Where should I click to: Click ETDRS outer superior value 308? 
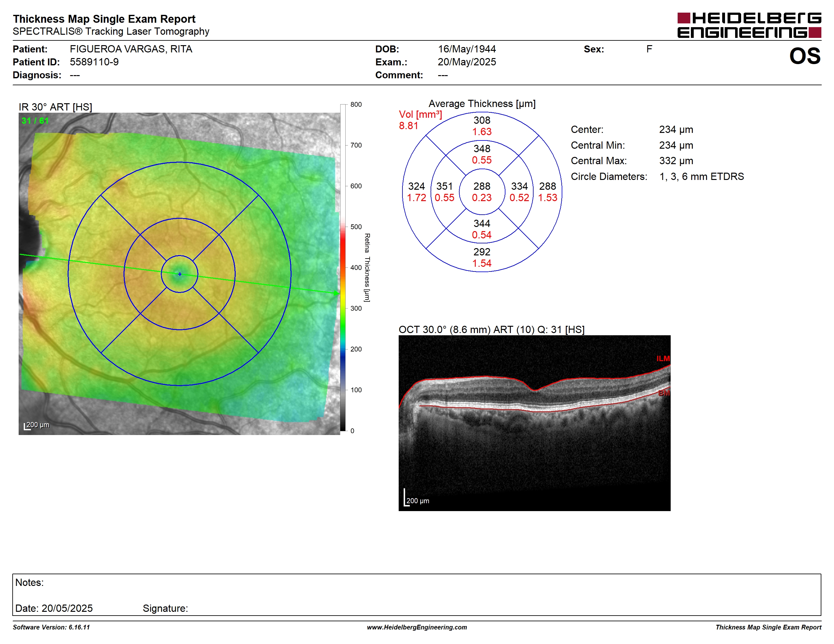[x=482, y=120]
